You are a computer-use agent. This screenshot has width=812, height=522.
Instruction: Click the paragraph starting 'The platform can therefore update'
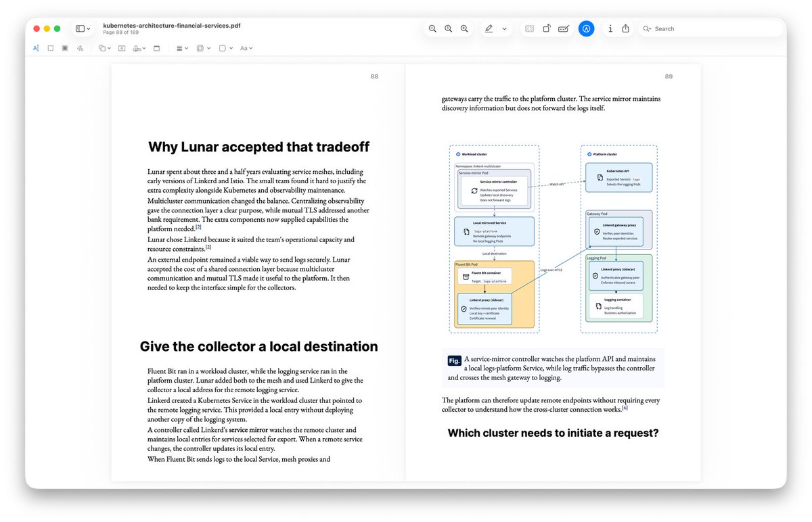(x=551, y=404)
